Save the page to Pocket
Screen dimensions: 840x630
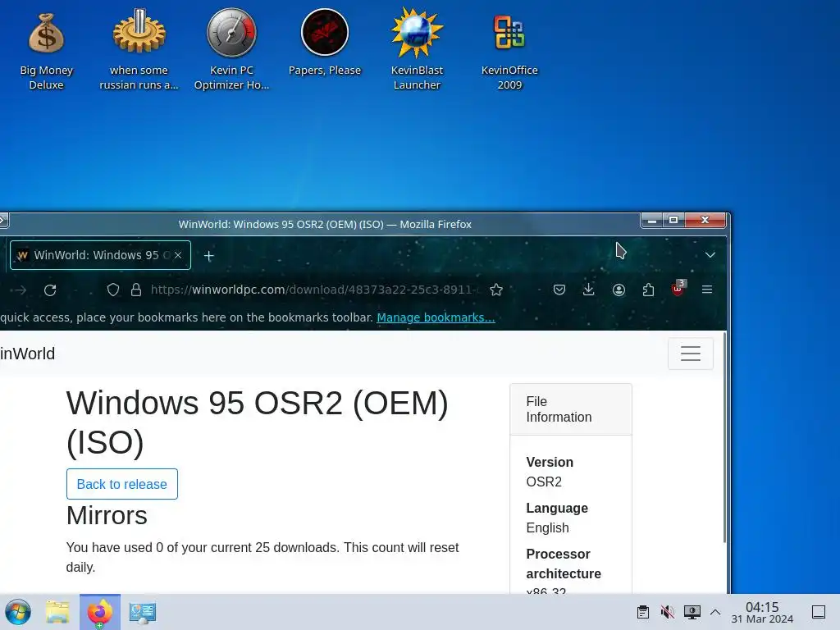pos(559,290)
